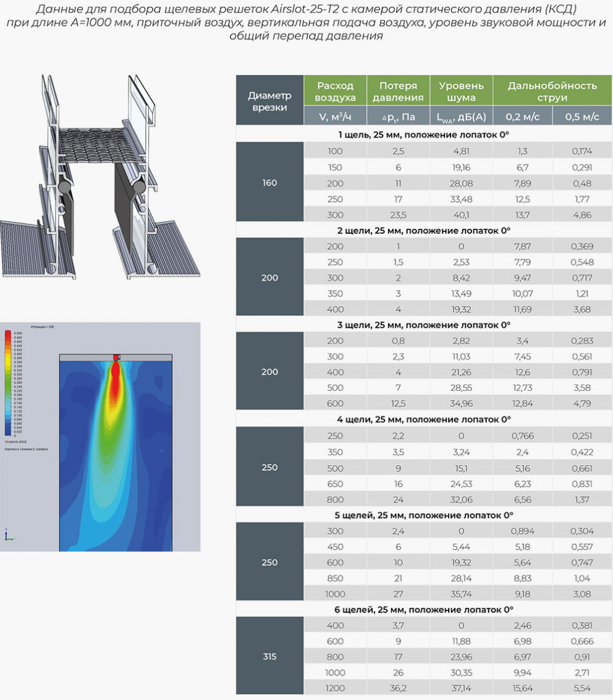This screenshot has width=613, height=700.
Task: Select the 'Диаметр врезки' column header
Action: coord(269,100)
